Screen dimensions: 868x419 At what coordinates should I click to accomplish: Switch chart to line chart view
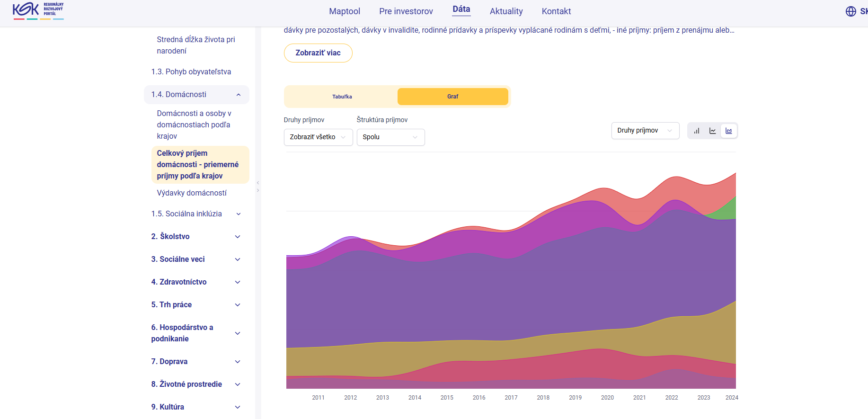713,131
